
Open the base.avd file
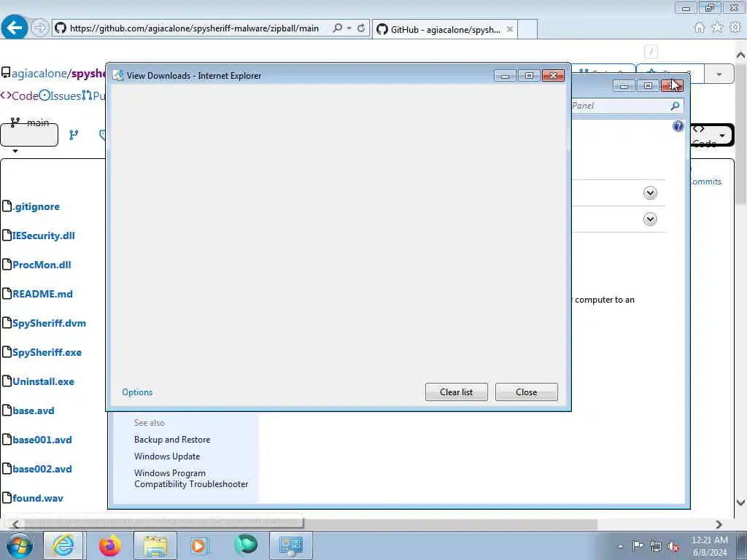click(34, 411)
